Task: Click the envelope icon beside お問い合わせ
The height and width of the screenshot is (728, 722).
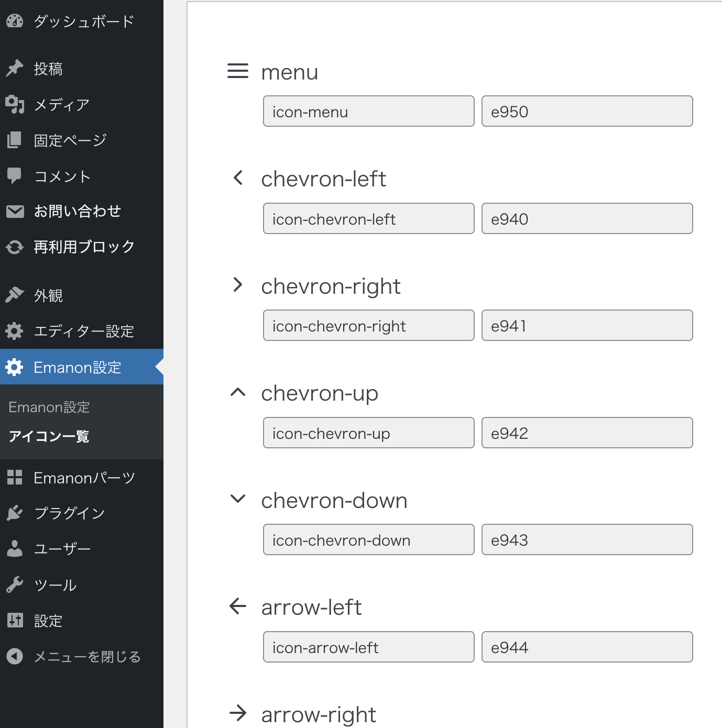Action: click(x=15, y=211)
